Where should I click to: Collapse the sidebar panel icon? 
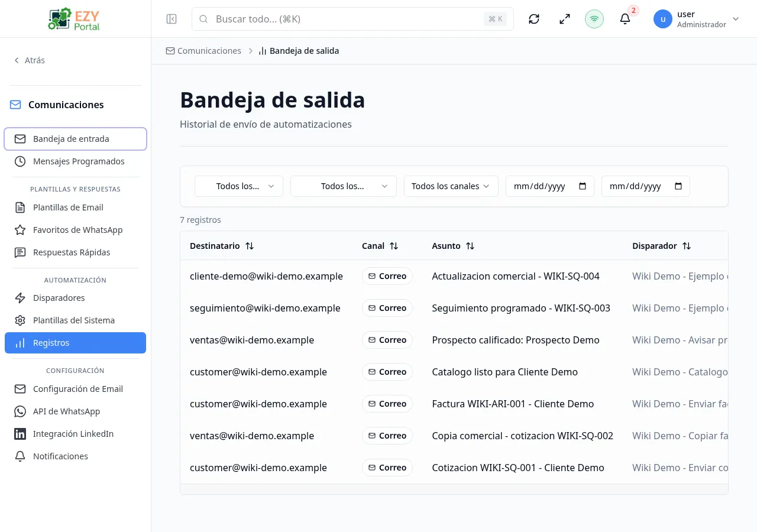point(172,19)
